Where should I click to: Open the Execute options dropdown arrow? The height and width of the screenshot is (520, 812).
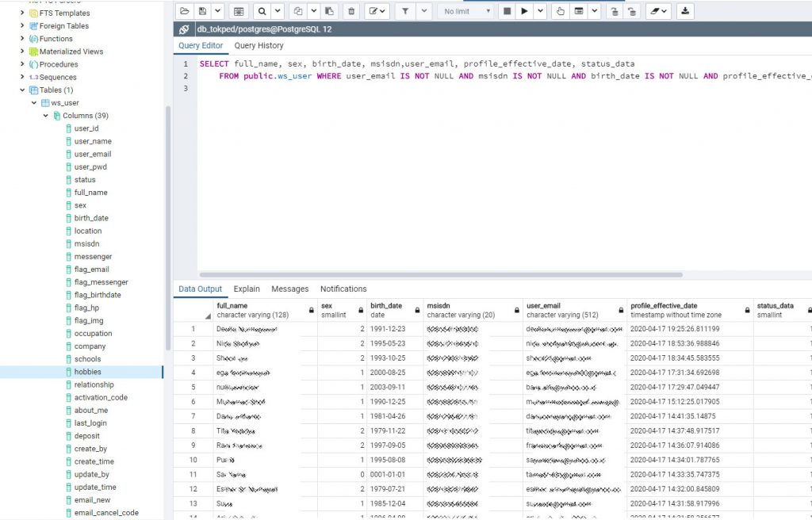pyautogui.click(x=540, y=11)
